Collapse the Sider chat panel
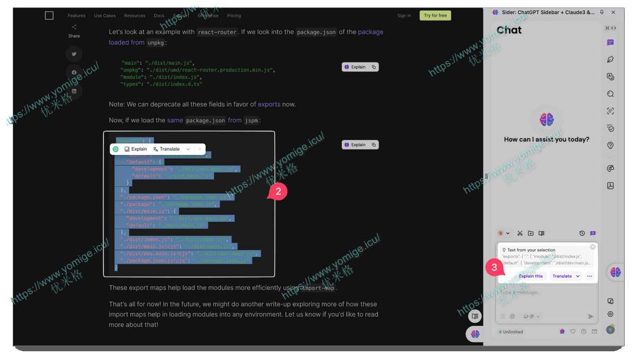The height and width of the screenshot is (364, 637). [x=607, y=28]
